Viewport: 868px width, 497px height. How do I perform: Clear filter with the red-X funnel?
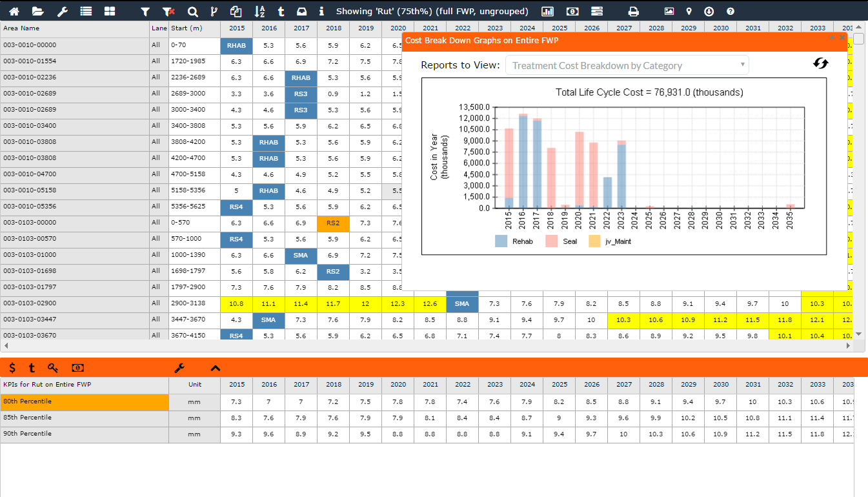point(168,12)
